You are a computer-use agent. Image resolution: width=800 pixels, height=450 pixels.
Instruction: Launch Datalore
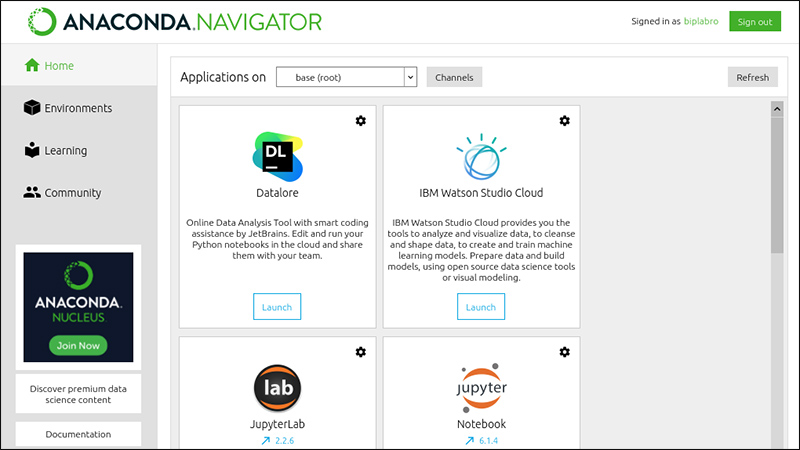tap(277, 307)
